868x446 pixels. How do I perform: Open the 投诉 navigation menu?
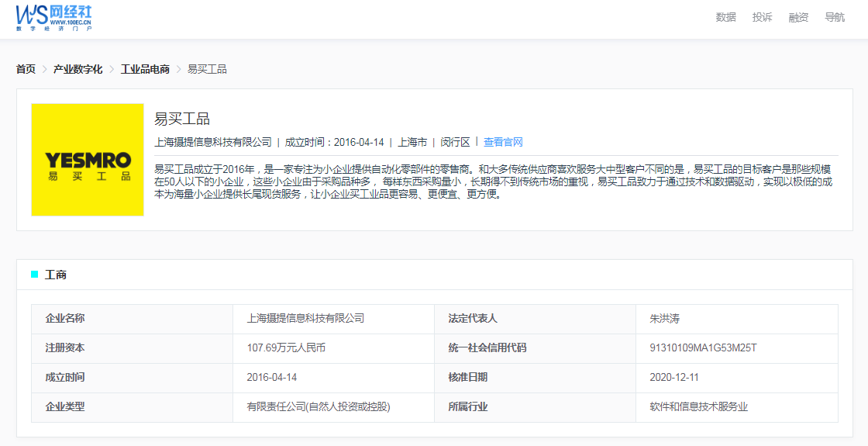pyautogui.click(x=762, y=17)
